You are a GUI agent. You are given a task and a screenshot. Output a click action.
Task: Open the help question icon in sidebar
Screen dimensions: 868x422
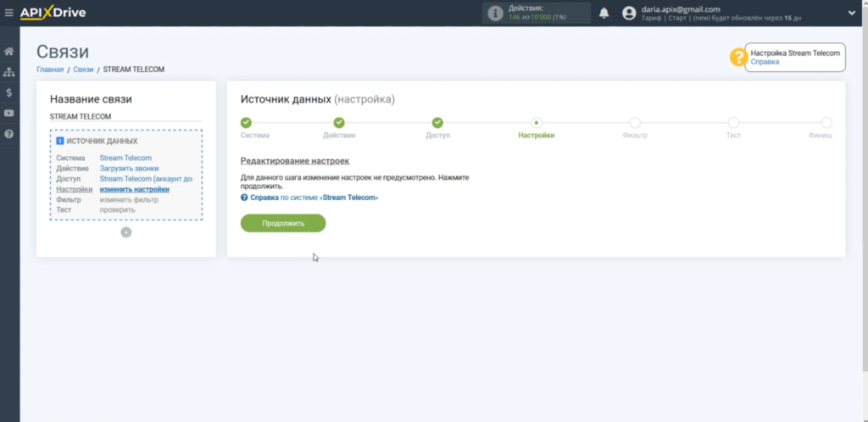[9, 134]
